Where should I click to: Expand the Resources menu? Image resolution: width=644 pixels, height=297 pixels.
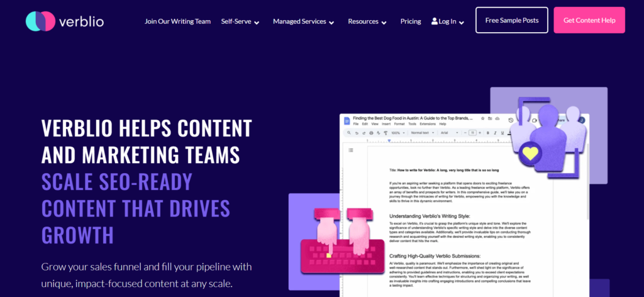point(367,22)
